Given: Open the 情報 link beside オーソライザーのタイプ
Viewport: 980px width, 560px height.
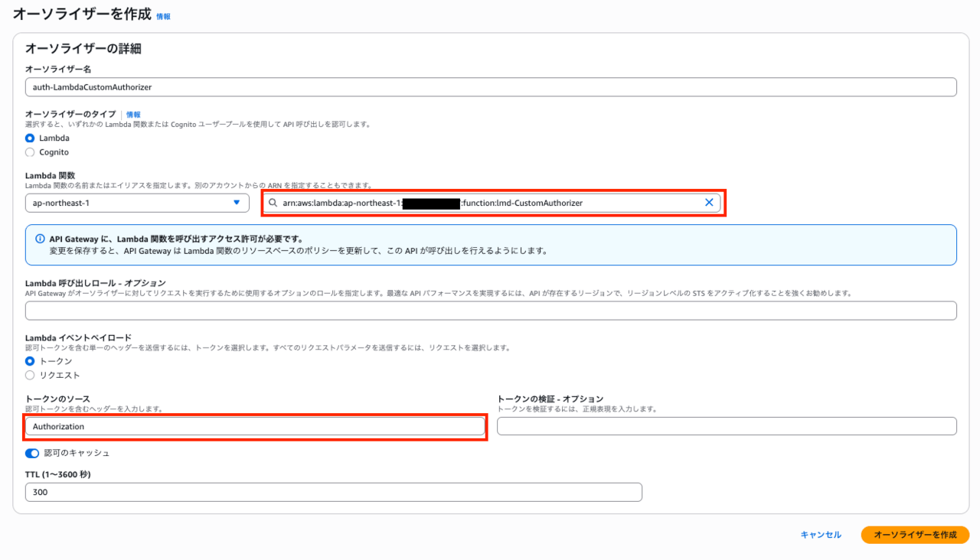Looking at the screenshot, I should point(133,115).
